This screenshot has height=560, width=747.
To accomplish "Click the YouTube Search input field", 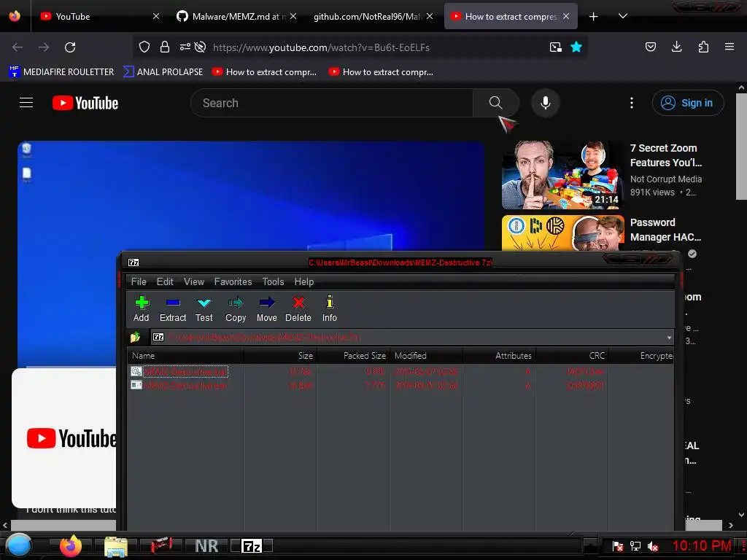I will pyautogui.click(x=332, y=103).
